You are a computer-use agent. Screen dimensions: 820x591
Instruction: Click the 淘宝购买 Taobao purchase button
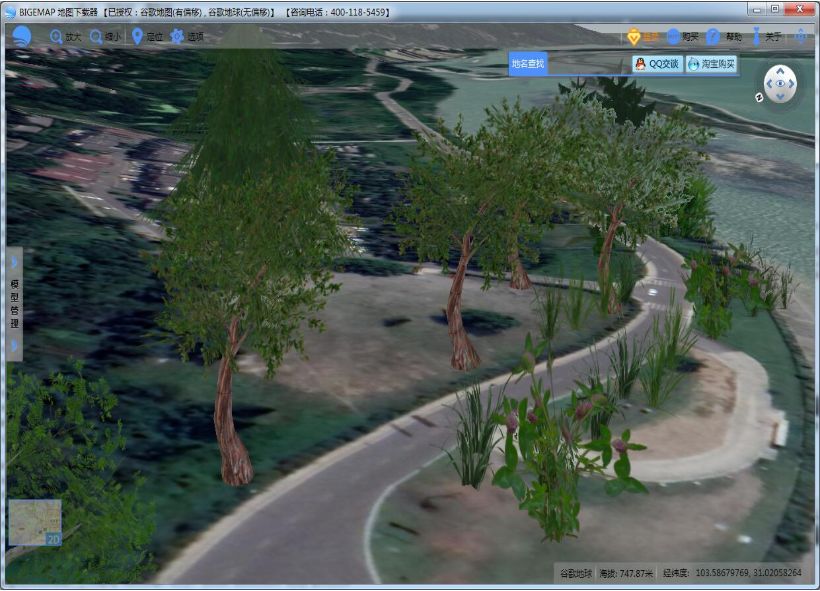pos(712,64)
